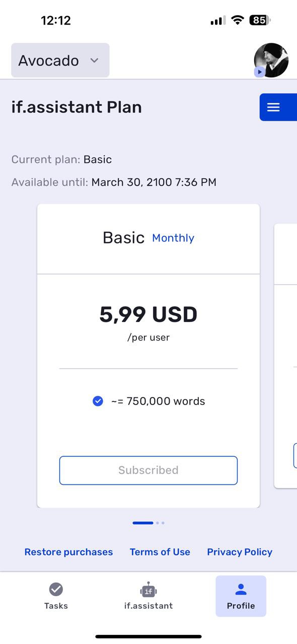Open the Terms of Use link
This screenshot has width=297, height=644.
coord(160,552)
